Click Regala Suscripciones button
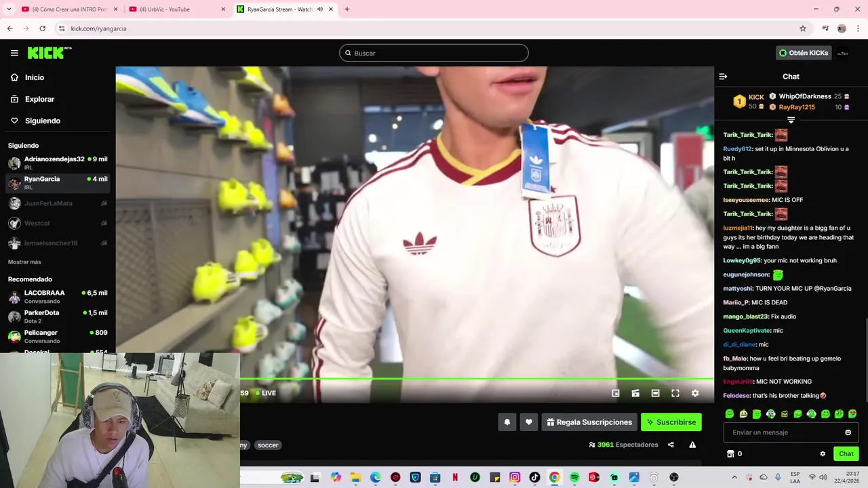 point(589,422)
